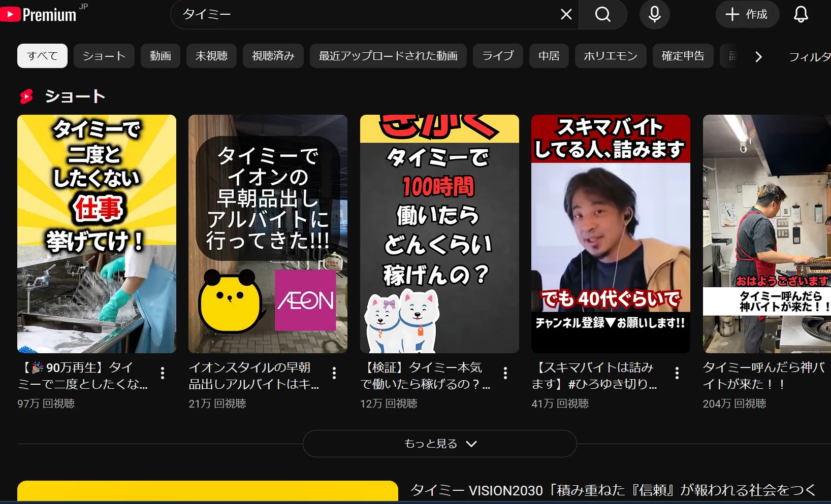Open the 【スキマバイトは詰みます】 title link

[594, 376]
